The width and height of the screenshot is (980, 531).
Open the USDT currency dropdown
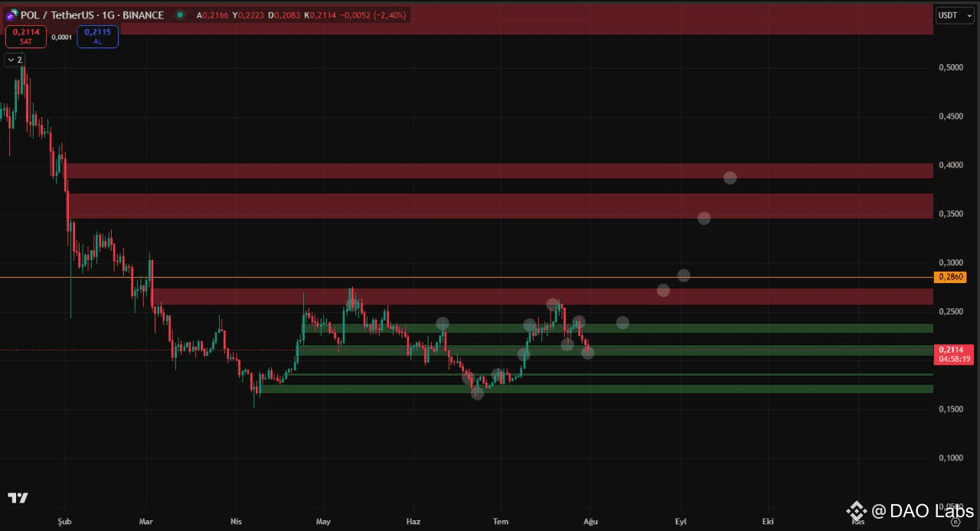click(955, 15)
